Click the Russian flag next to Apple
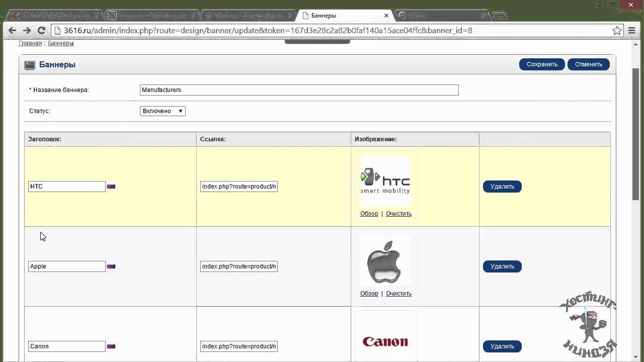This screenshot has height=362, width=644. click(111, 266)
